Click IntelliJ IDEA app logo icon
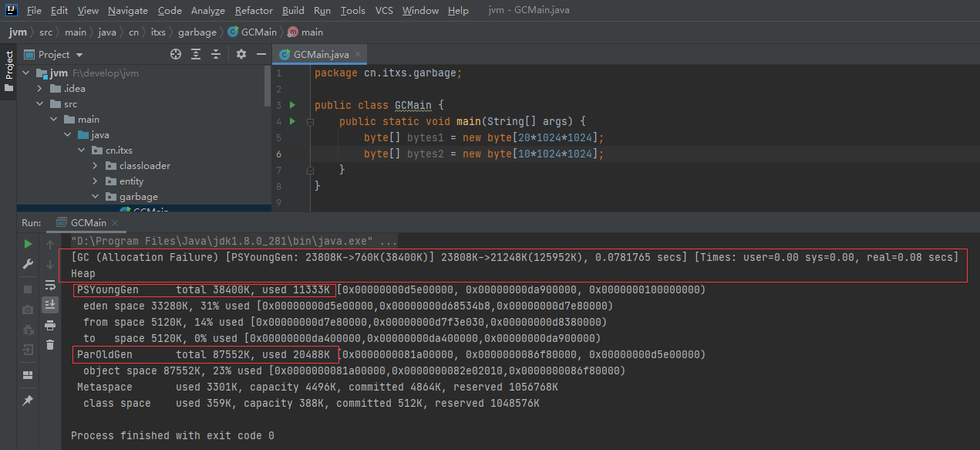 click(10, 11)
